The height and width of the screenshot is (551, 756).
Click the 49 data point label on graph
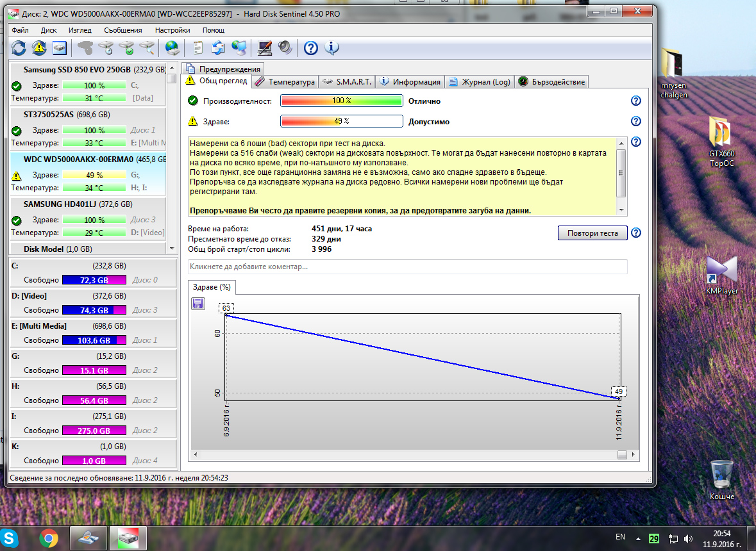(x=619, y=391)
